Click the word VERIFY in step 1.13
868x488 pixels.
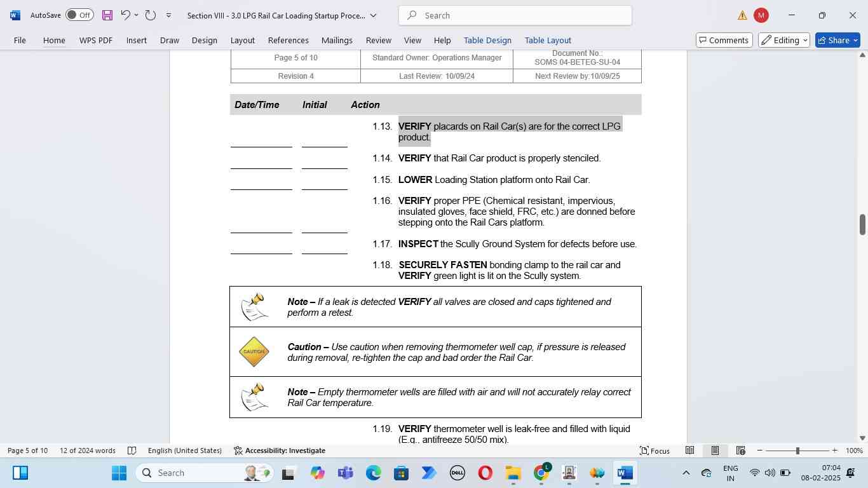click(414, 126)
